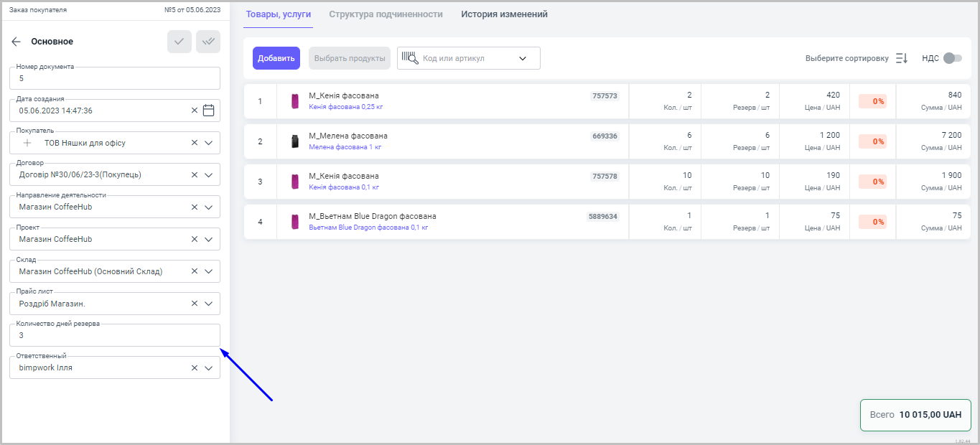Click the back arrow next to Основное

point(16,42)
